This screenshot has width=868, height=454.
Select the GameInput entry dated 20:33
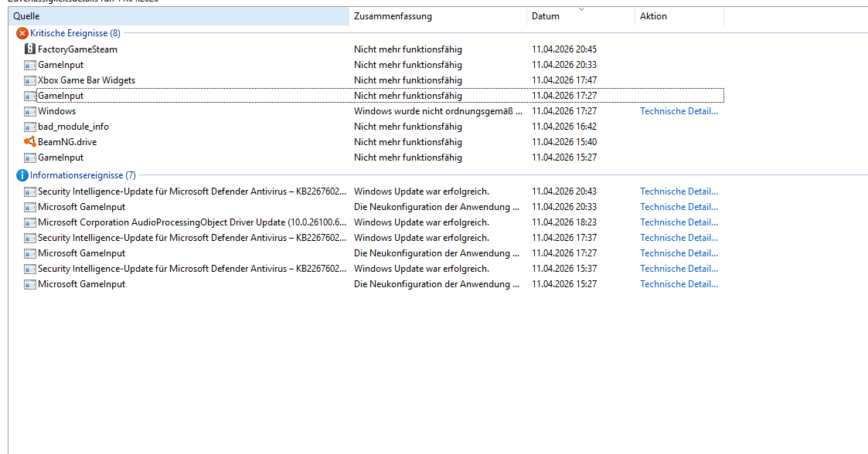[61, 65]
